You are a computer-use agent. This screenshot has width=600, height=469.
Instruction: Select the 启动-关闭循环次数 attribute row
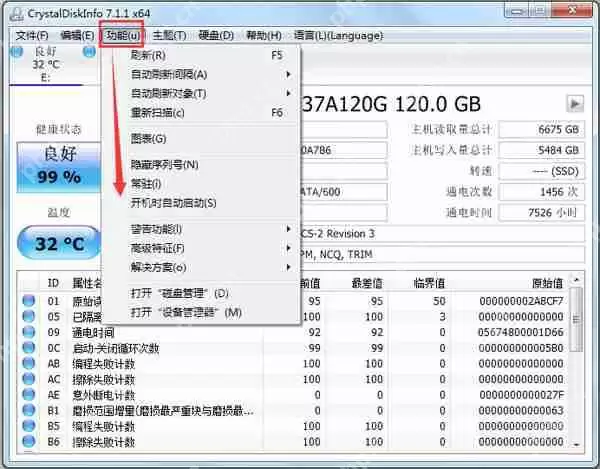coord(294,348)
